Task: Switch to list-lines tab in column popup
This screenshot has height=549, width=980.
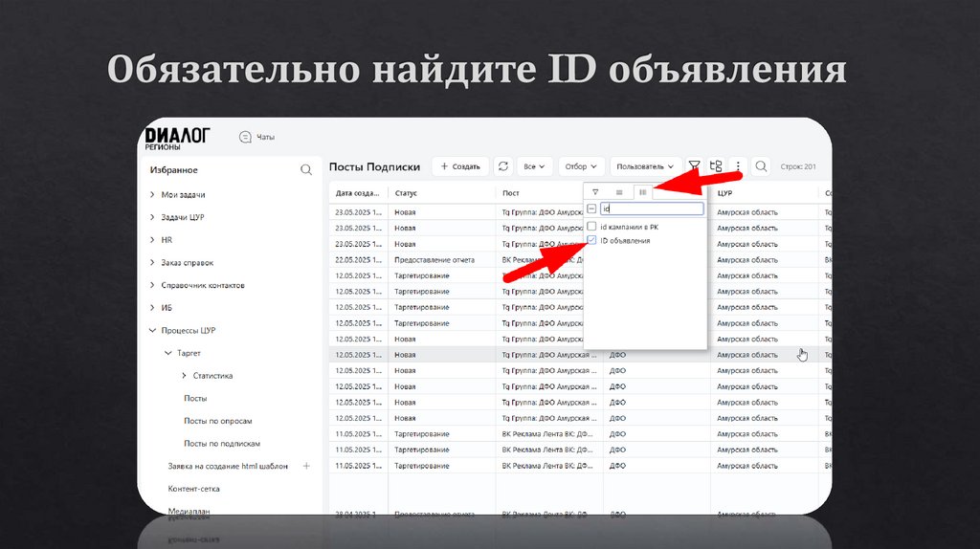Action: (x=619, y=192)
